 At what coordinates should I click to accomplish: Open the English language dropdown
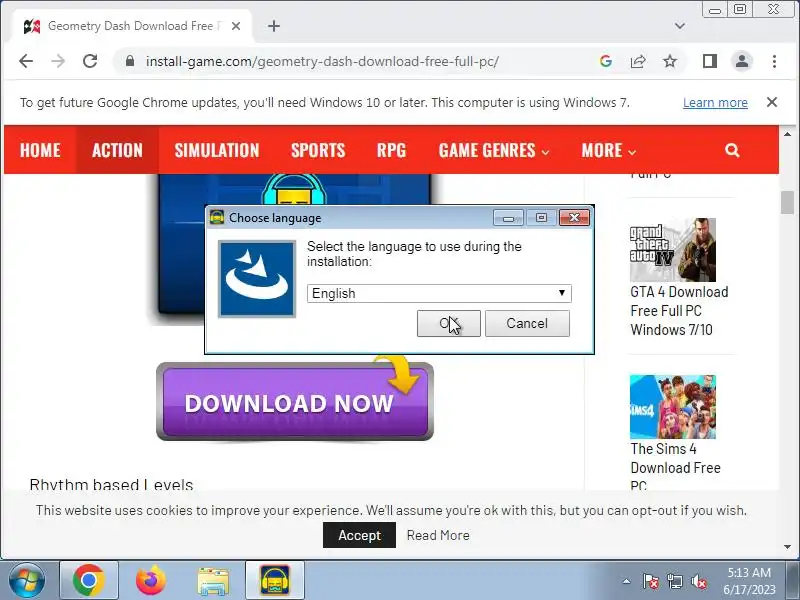(x=439, y=293)
